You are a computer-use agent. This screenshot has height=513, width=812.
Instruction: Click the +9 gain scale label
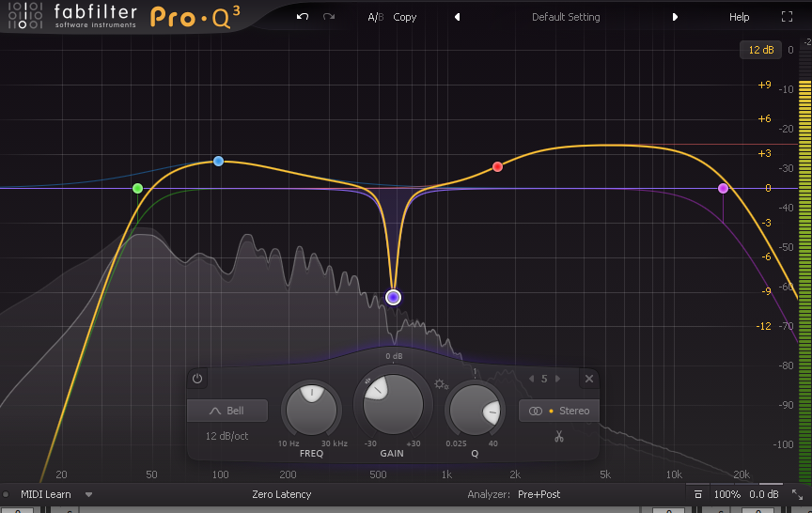(x=764, y=85)
